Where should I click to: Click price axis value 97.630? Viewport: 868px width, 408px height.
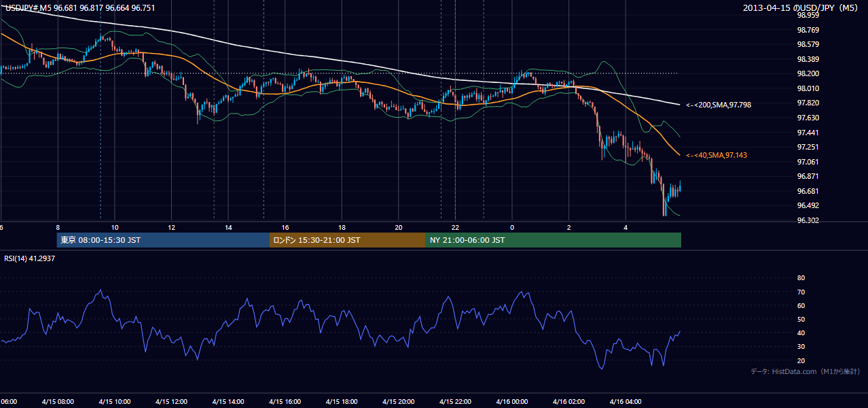[x=808, y=118]
